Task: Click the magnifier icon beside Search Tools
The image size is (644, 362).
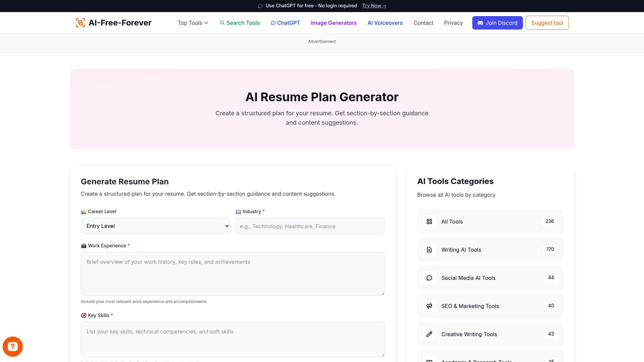Action: tap(222, 23)
